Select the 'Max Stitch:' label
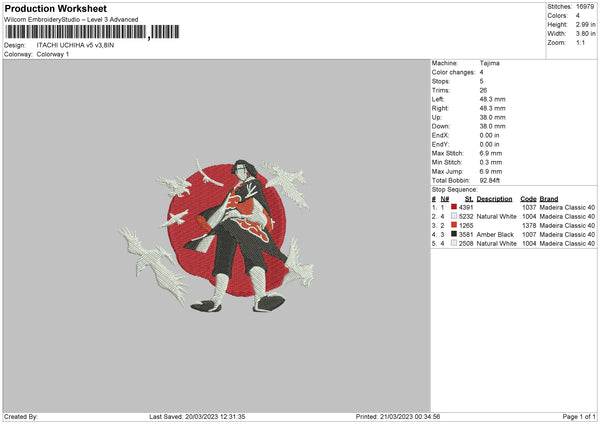 pyautogui.click(x=448, y=153)
